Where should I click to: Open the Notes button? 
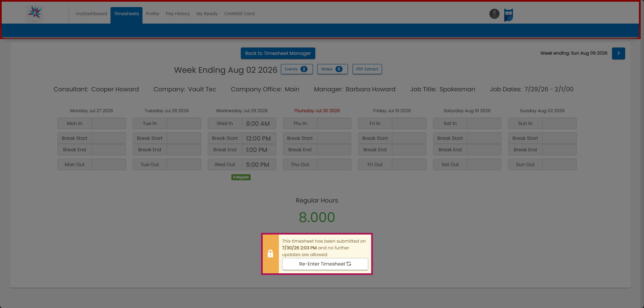click(x=332, y=69)
